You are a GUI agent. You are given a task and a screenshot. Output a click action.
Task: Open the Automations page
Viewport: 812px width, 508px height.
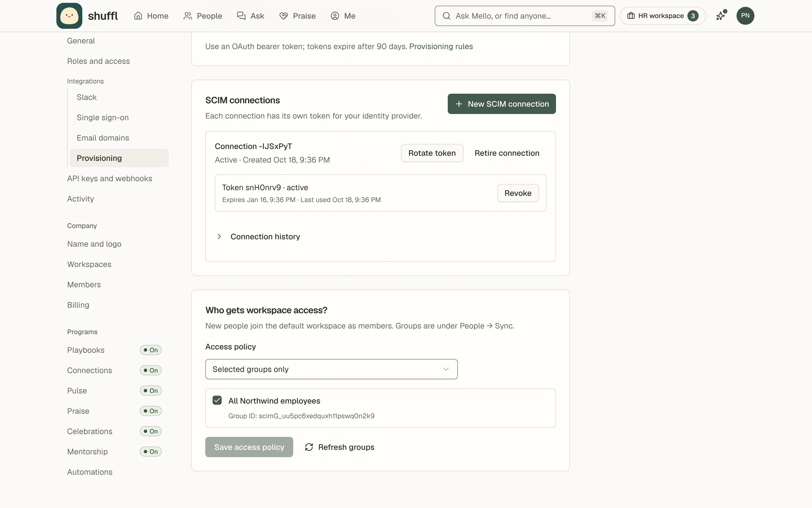tap(90, 472)
